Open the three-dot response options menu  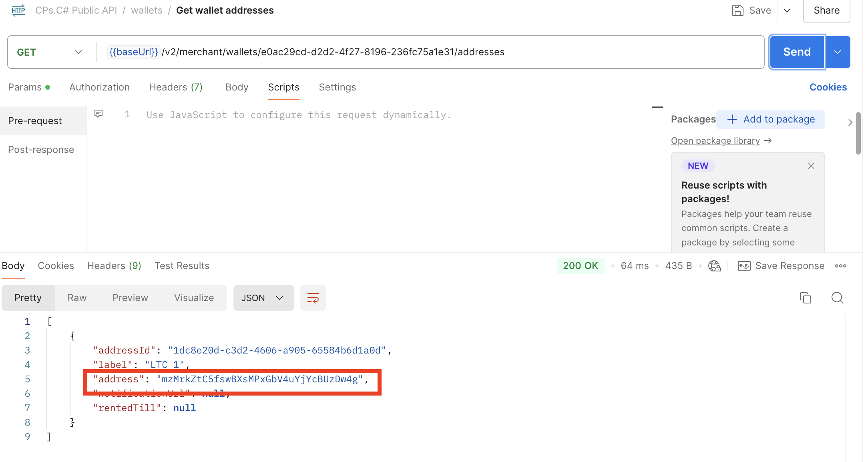click(x=841, y=265)
